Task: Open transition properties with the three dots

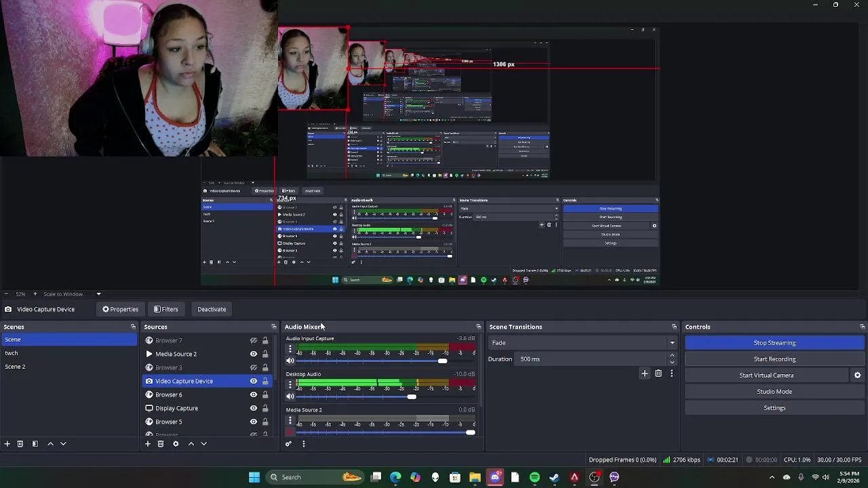Action: coord(672,373)
